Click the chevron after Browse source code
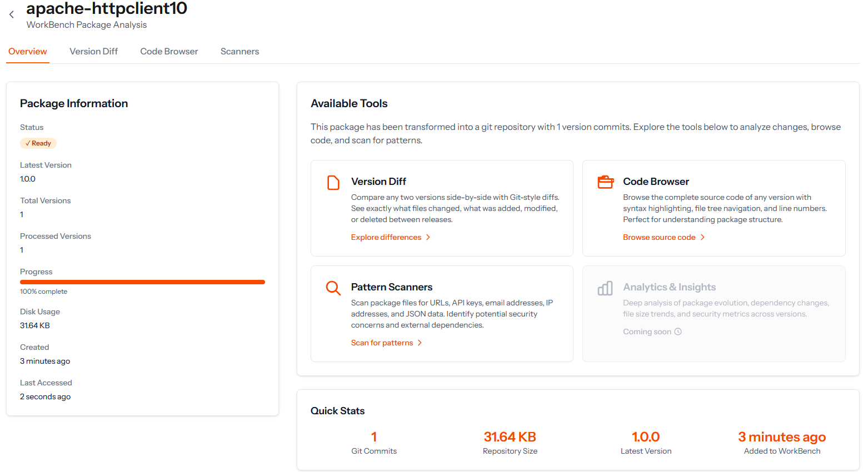 click(x=702, y=238)
